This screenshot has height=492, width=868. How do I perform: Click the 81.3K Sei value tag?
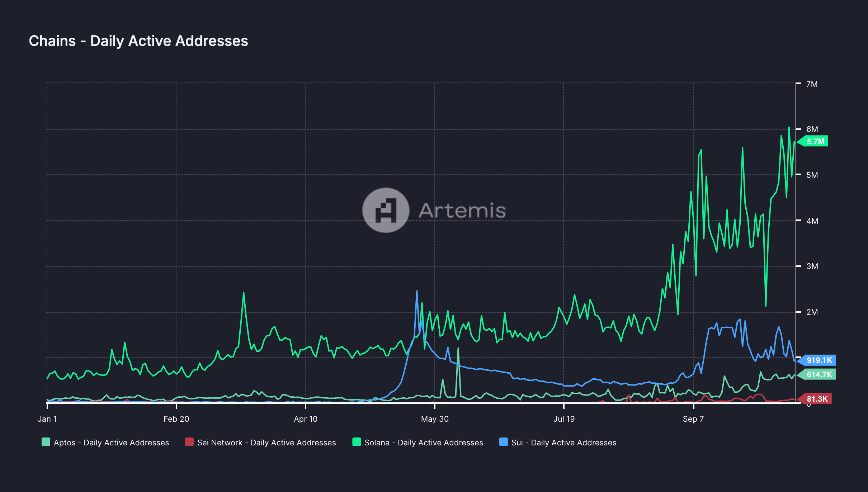pos(815,399)
